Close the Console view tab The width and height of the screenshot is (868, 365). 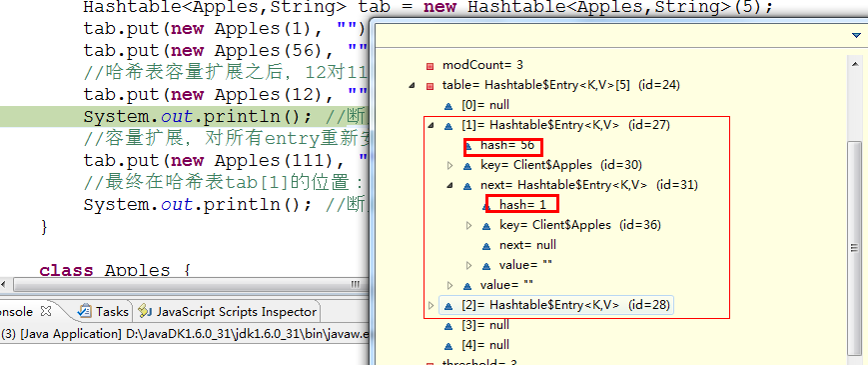click(x=46, y=311)
